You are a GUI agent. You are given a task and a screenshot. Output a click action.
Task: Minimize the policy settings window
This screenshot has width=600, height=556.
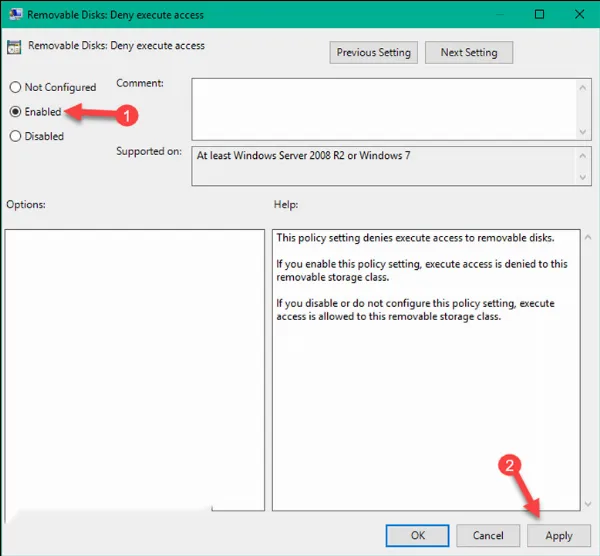coord(494,15)
